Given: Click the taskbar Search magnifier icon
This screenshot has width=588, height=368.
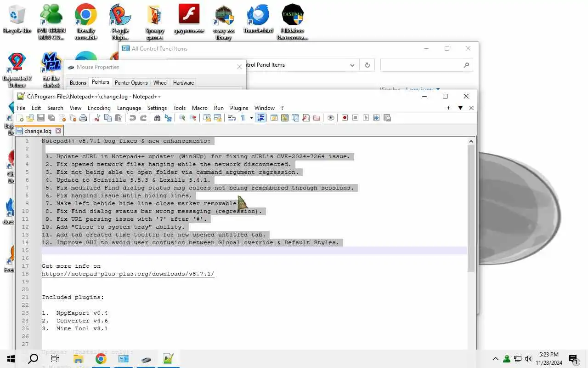Looking at the screenshot, I should pyautogui.click(x=33, y=359).
